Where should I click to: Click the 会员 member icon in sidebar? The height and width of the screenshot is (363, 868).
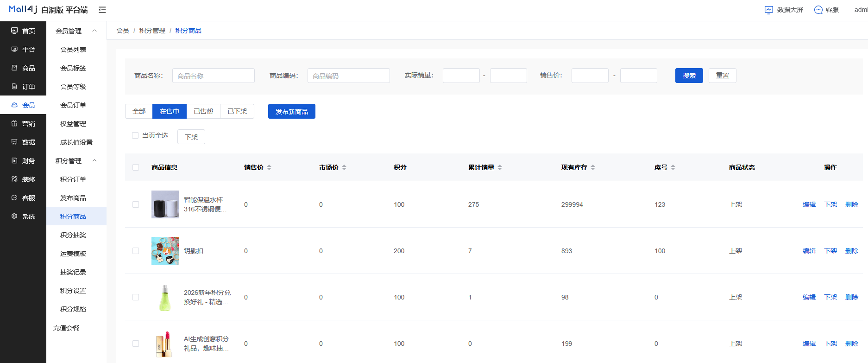[14, 105]
